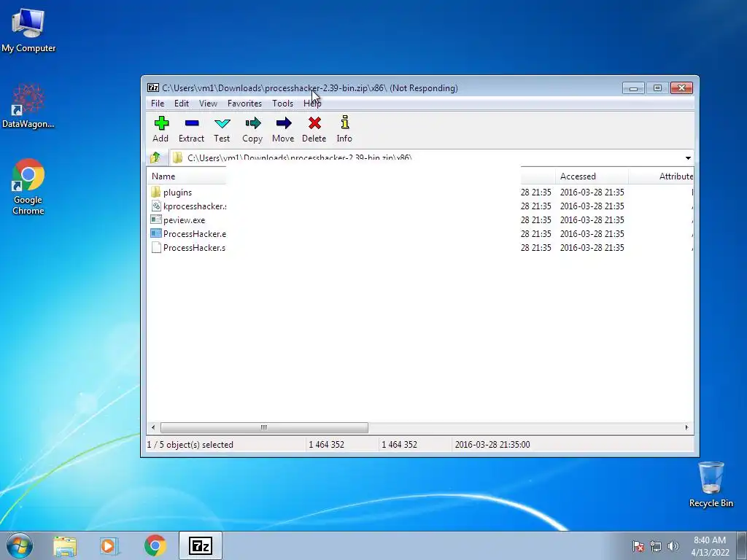Viewport: 747px width, 560px height.
Task: Open Google Chrome desktop shortcut
Action: click(x=28, y=187)
